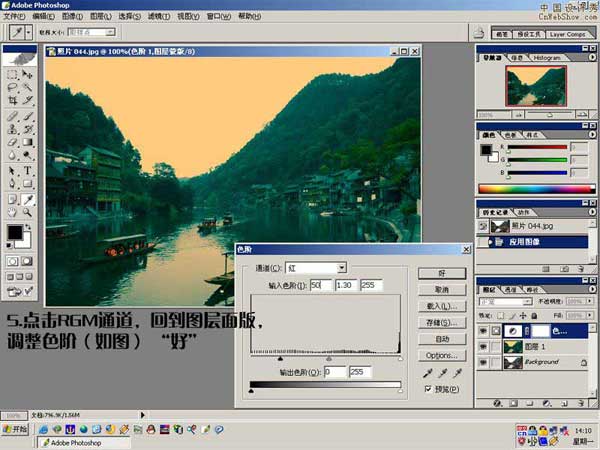Pick the gray point eyedropper in Levels
The height and width of the screenshot is (450, 600).
pyautogui.click(x=443, y=372)
